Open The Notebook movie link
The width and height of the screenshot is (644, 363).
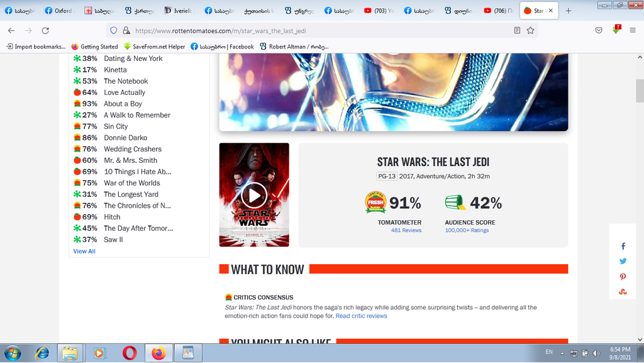[126, 81]
